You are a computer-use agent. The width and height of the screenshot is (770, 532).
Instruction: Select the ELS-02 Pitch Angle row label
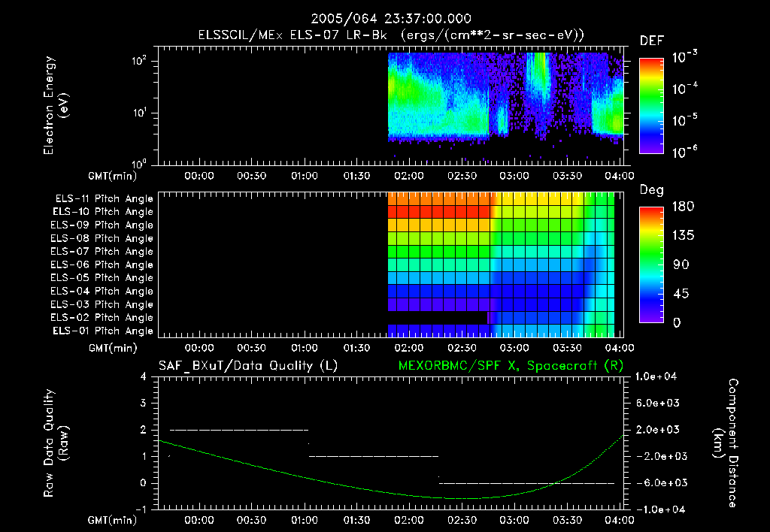tap(102, 318)
